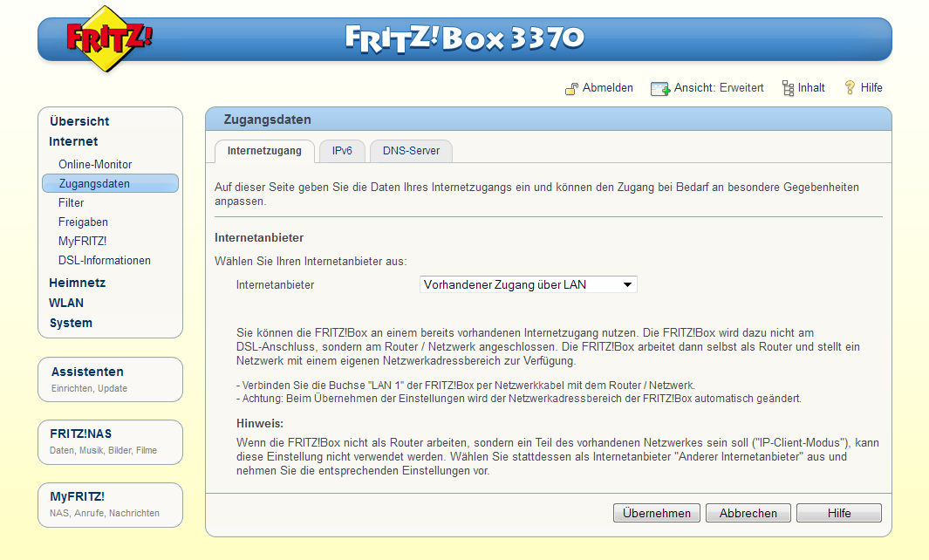Expand WLAN menu in sidebar
Image resolution: width=929 pixels, height=560 pixels.
(66, 303)
